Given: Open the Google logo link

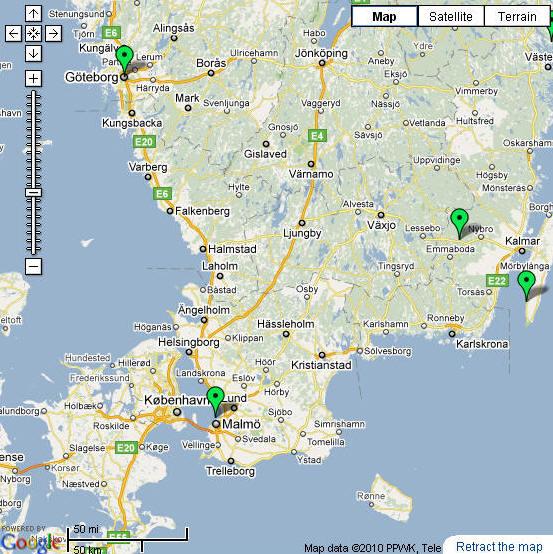Looking at the screenshot, I should (x=30, y=542).
